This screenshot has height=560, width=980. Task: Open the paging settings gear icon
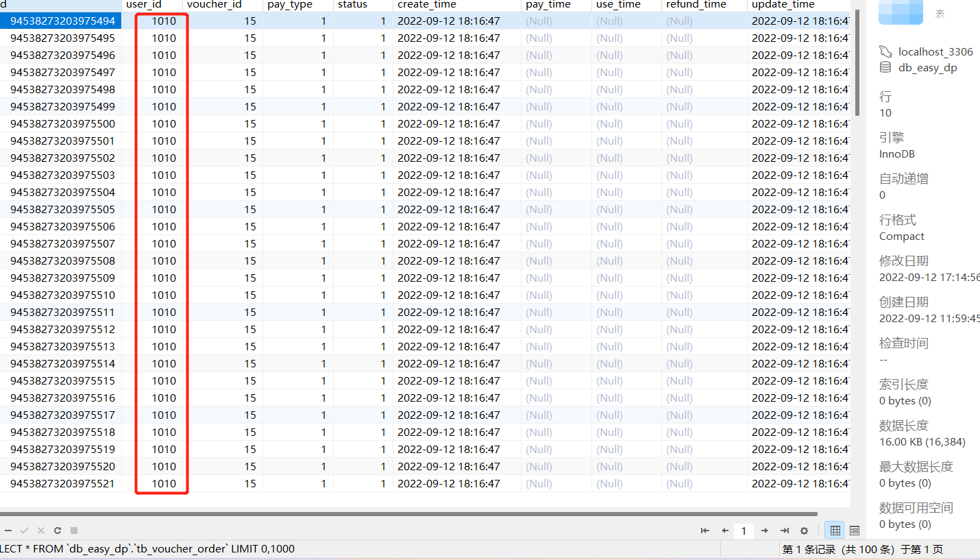(x=805, y=531)
